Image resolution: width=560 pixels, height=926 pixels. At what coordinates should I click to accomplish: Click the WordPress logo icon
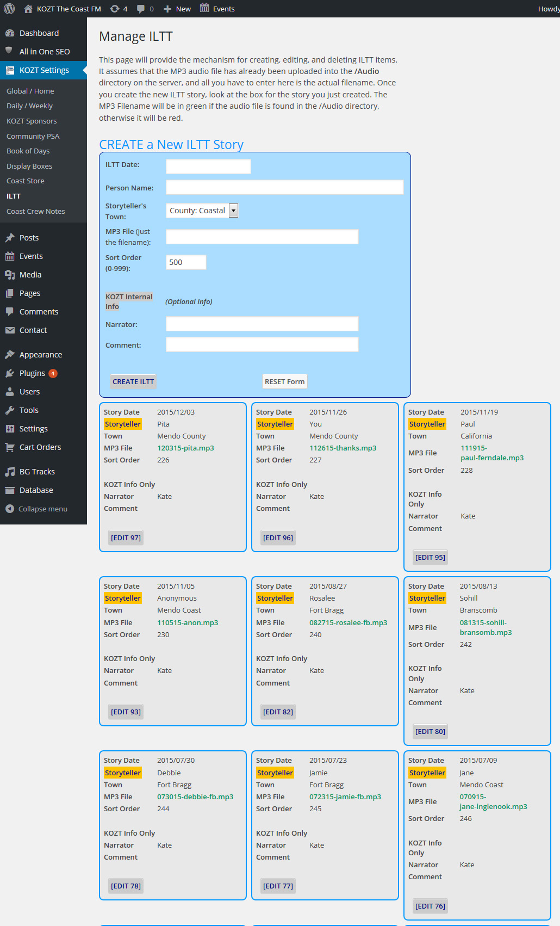pos(9,9)
